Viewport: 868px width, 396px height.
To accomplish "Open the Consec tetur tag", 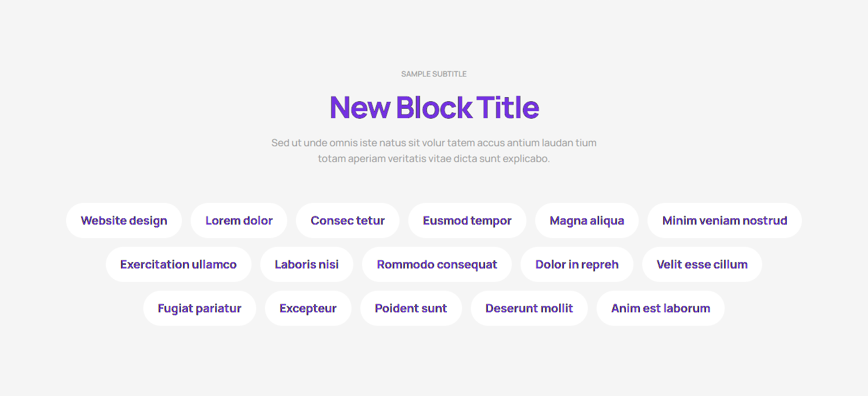I will [347, 221].
